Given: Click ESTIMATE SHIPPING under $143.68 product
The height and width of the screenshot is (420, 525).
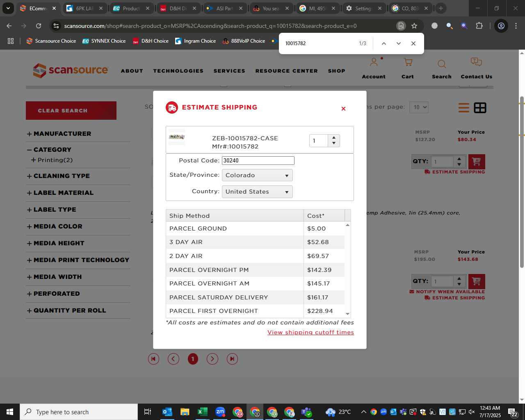Looking at the screenshot, I should point(455,298).
